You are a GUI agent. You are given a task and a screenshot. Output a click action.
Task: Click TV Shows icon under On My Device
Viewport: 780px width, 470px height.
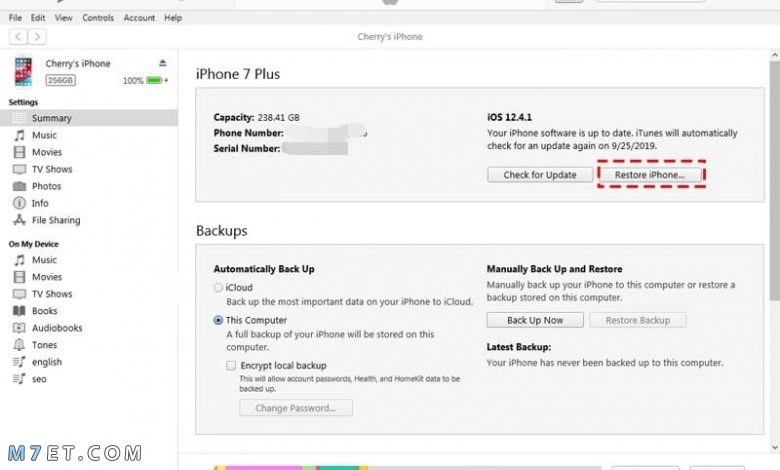pyautogui.click(x=19, y=294)
